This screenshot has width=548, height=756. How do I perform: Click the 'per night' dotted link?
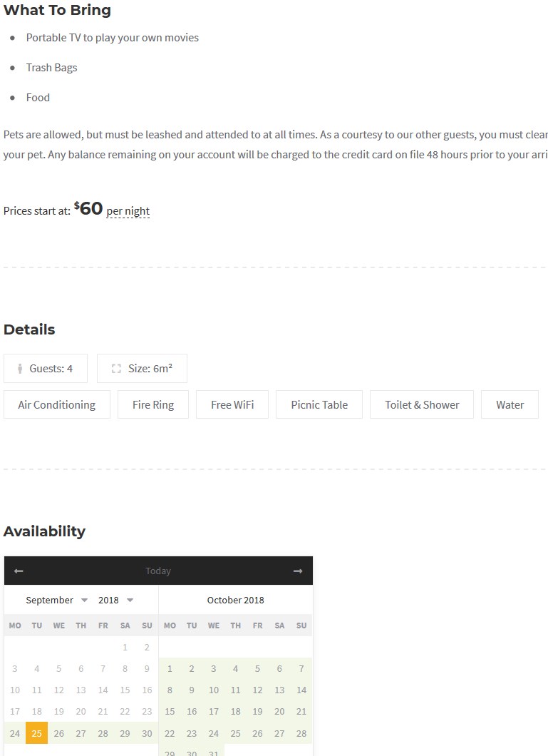pyautogui.click(x=128, y=211)
